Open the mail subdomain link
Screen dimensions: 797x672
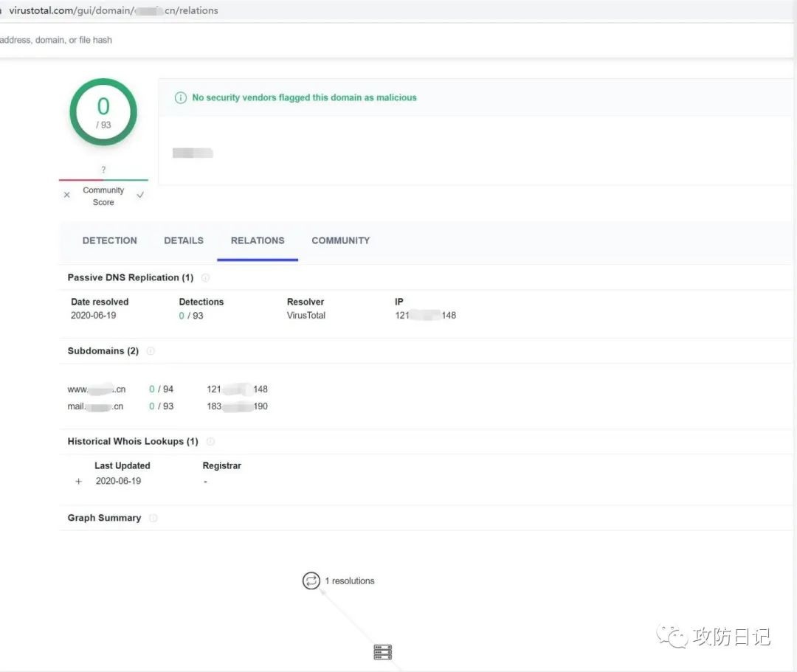95,406
